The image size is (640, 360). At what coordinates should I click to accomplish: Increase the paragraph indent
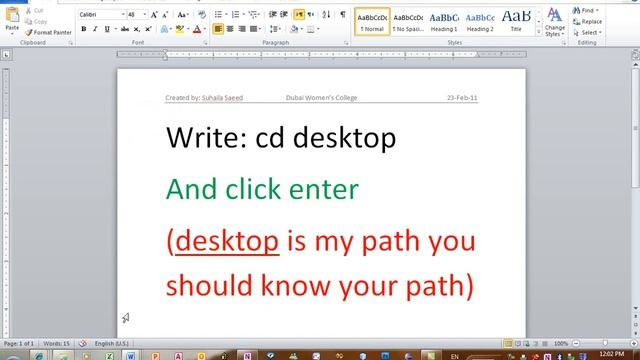point(284,15)
